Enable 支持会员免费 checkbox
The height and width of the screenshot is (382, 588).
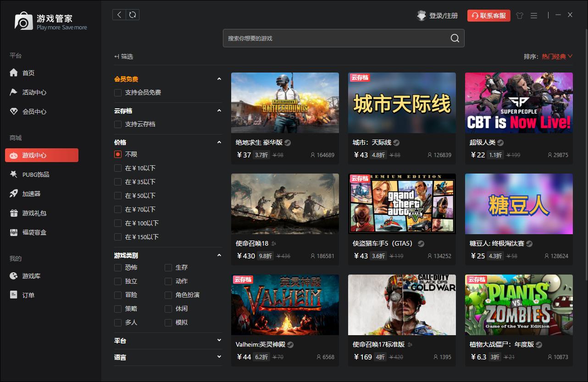click(x=118, y=92)
